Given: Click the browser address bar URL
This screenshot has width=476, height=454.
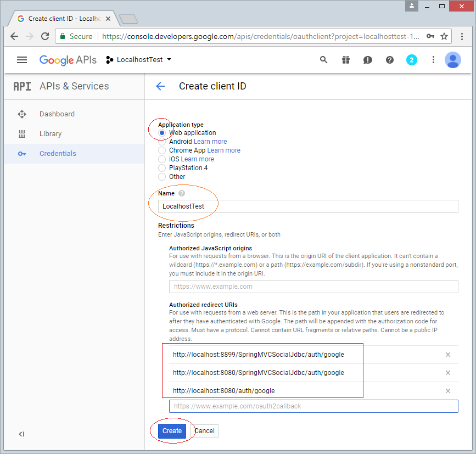Looking at the screenshot, I should click(261, 36).
